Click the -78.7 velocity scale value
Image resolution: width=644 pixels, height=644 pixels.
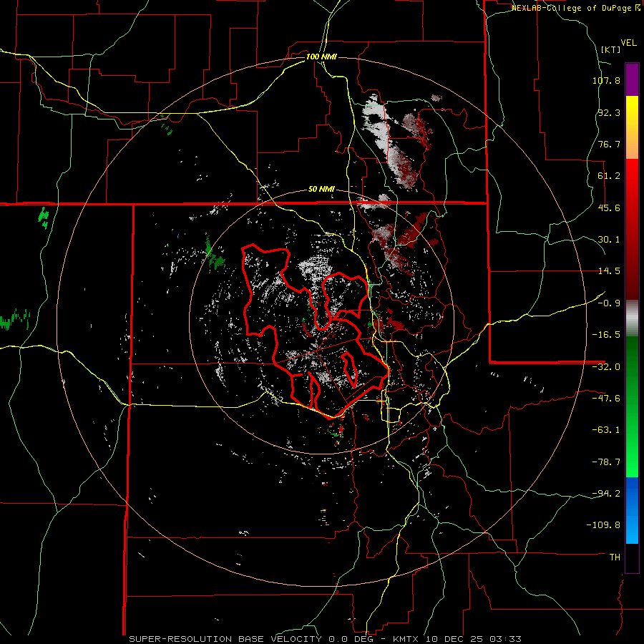[x=606, y=462]
